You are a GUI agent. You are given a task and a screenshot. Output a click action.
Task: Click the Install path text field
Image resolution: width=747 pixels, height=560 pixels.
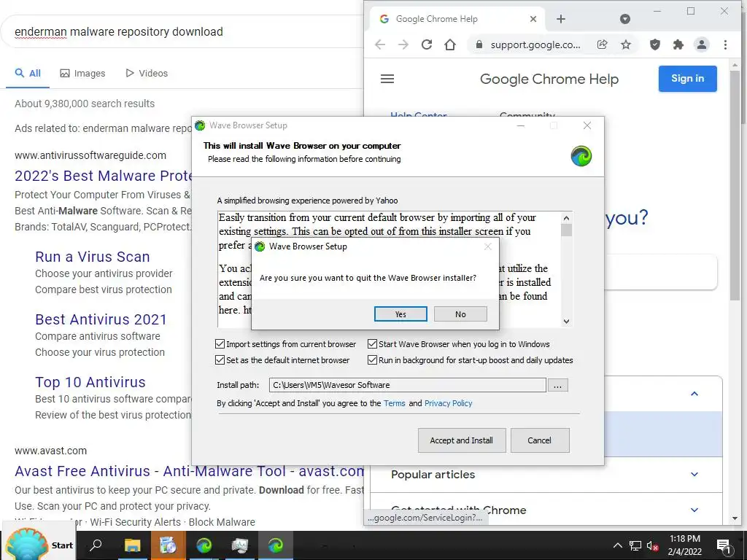point(407,385)
